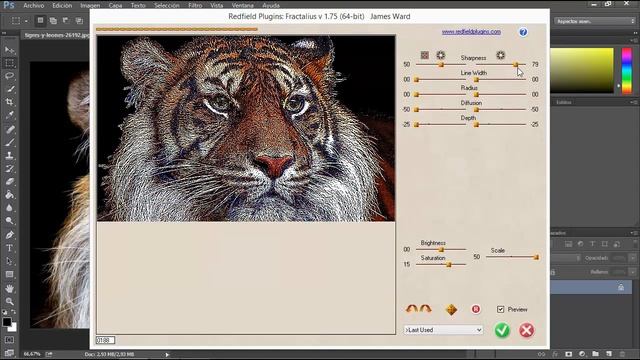Select the Hand tool
Screen dimensions: 640x360
tap(9, 288)
